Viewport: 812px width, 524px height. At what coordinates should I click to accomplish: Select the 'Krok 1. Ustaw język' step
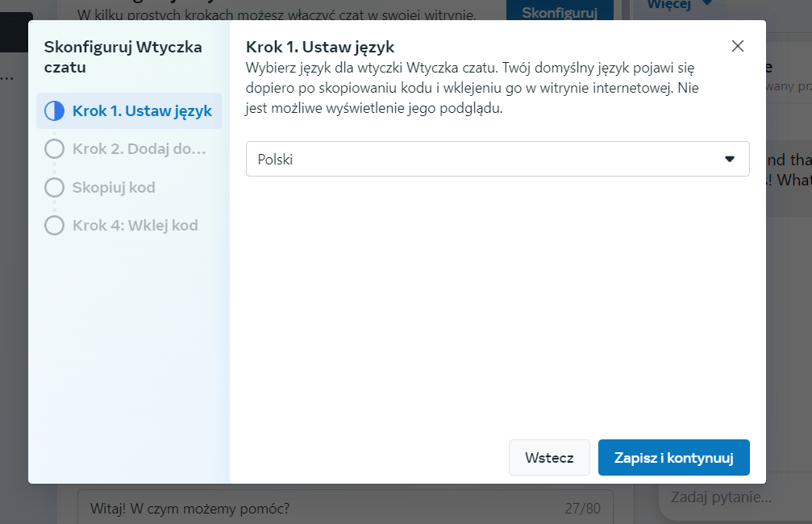click(142, 111)
